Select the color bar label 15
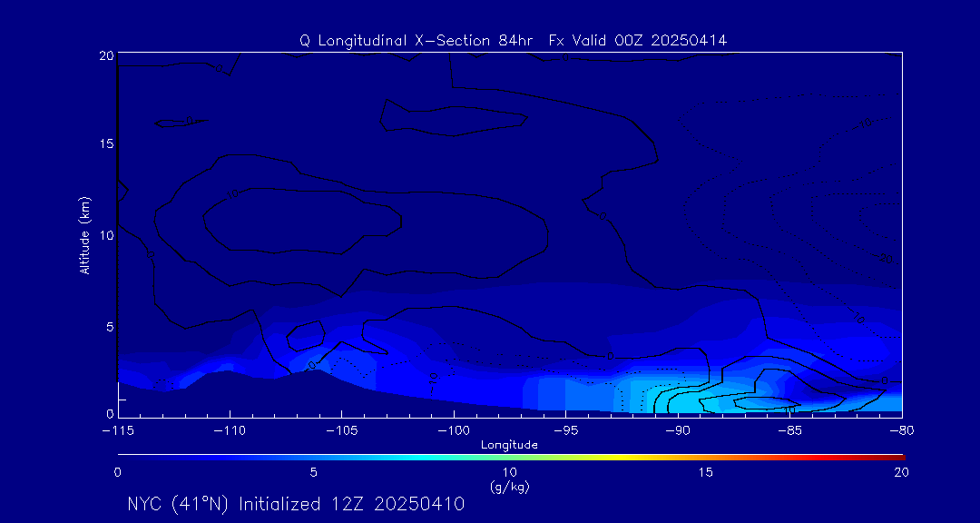Viewport: 980px width, 523px height. coord(706,473)
